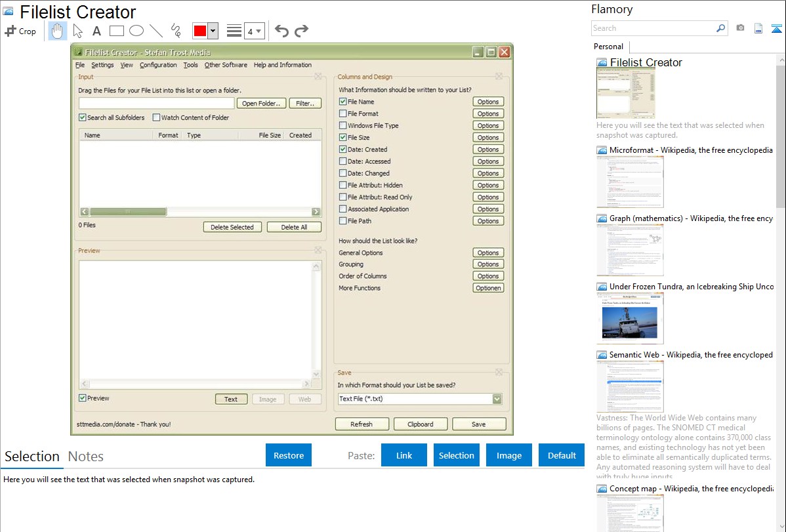
Task: Expand the save format dropdown
Action: [x=497, y=399]
